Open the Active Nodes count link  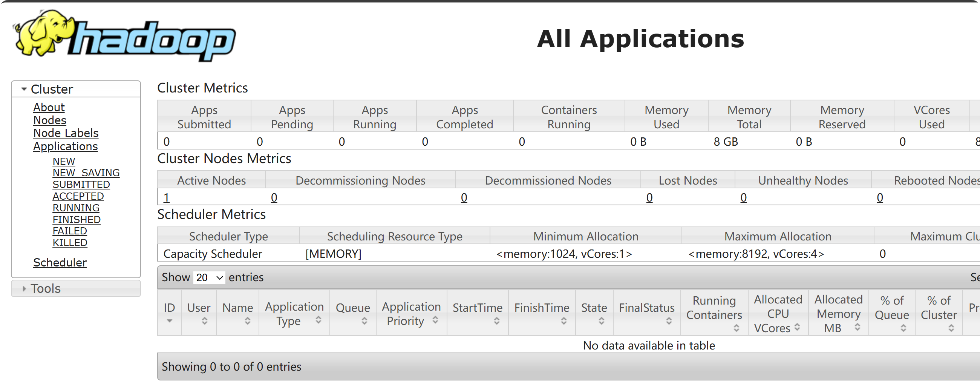point(167,198)
